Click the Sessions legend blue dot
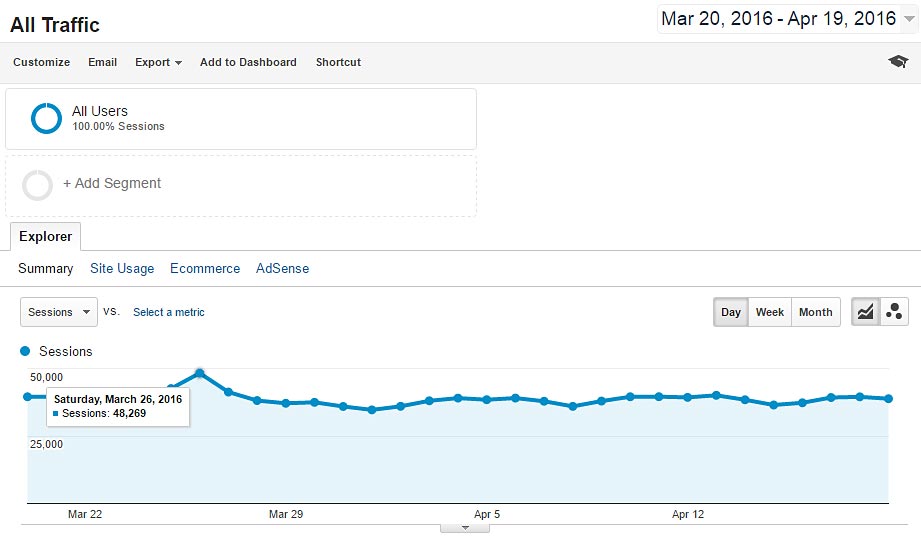This screenshot has width=921, height=545. point(25,352)
